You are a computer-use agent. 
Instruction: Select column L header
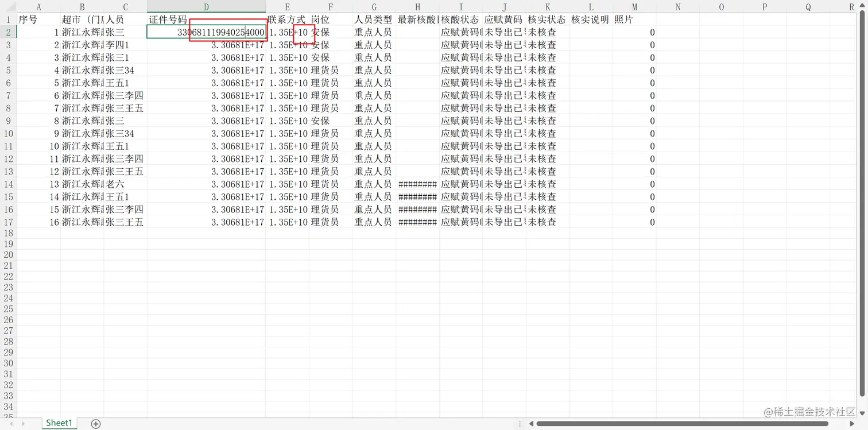(x=591, y=7)
